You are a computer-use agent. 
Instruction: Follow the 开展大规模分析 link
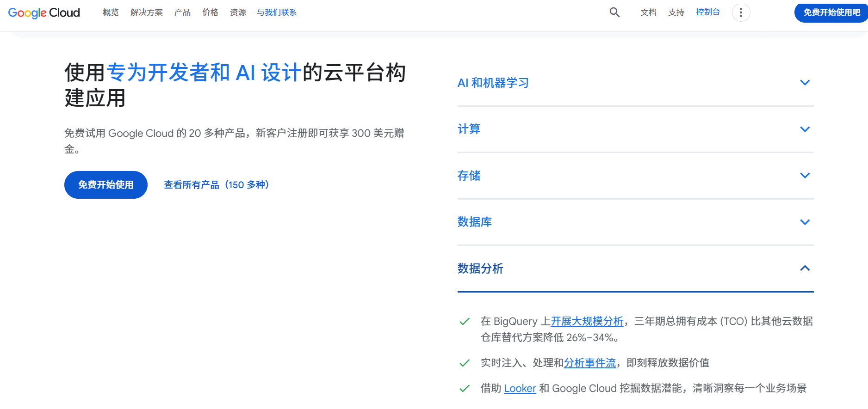coord(587,322)
